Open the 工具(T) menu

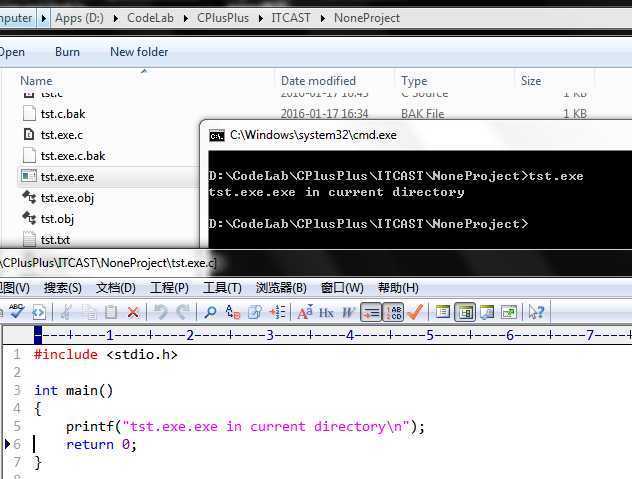(x=222, y=288)
